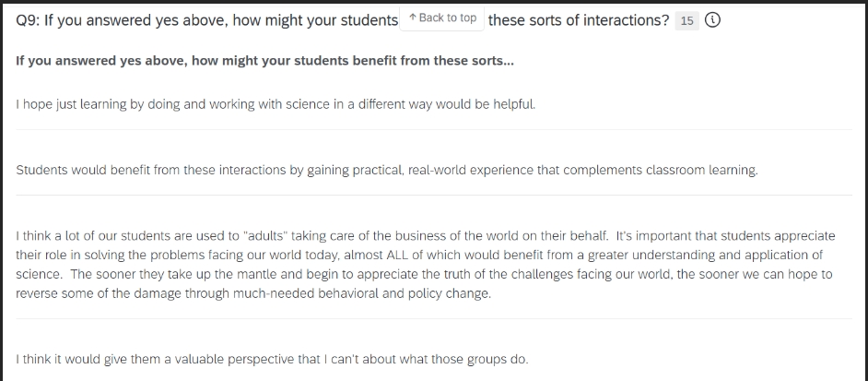Viewport: 868px width, 381px height.
Task: Click the up arrow in Back to top
Action: [x=412, y=18]
